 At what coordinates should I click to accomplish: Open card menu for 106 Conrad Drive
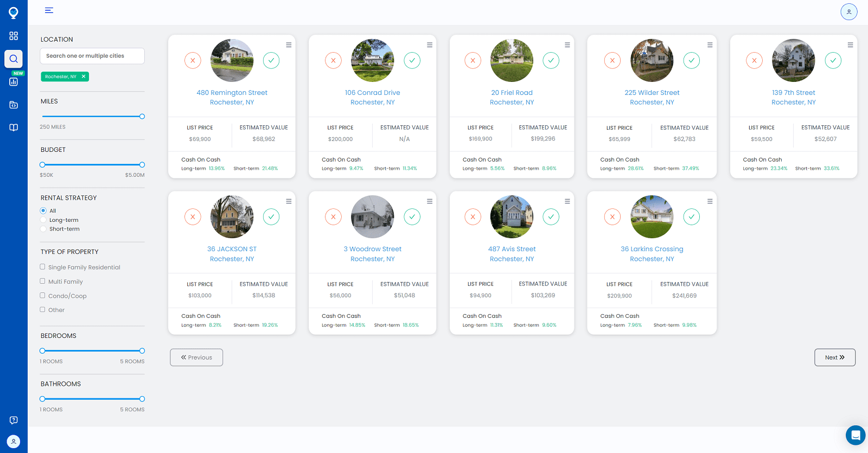click(430, 45)
